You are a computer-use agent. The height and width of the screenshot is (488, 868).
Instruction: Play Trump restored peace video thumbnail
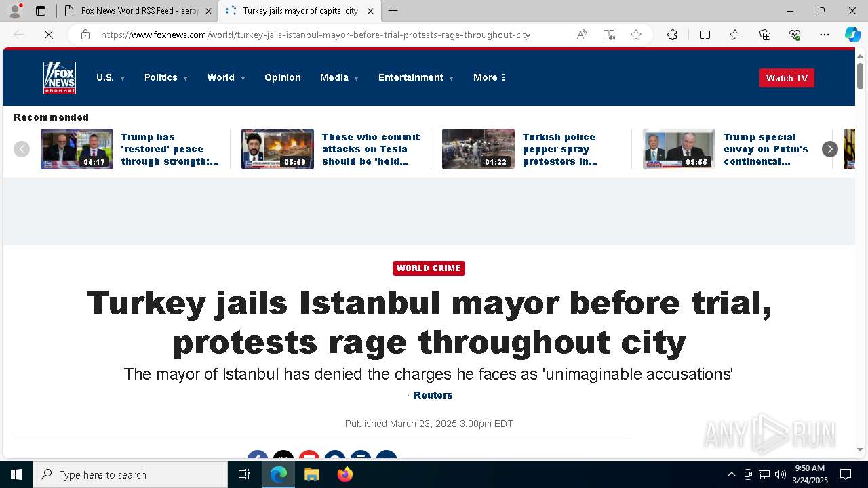tap(77, 149)
